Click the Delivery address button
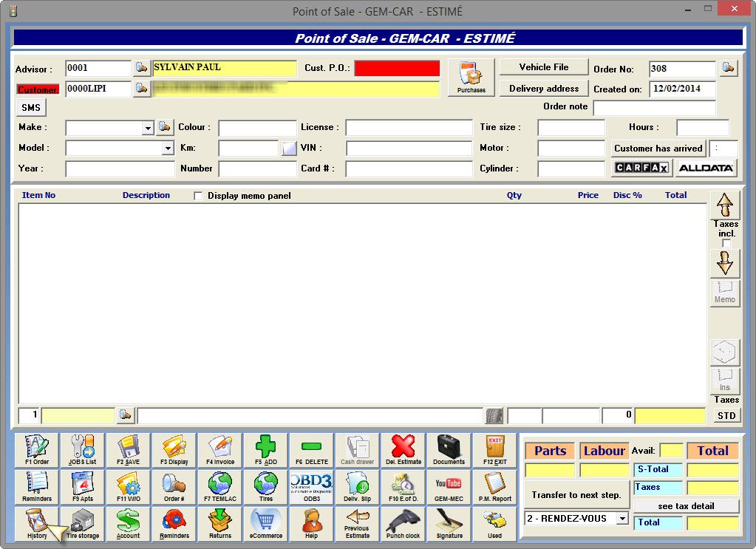 543,88
